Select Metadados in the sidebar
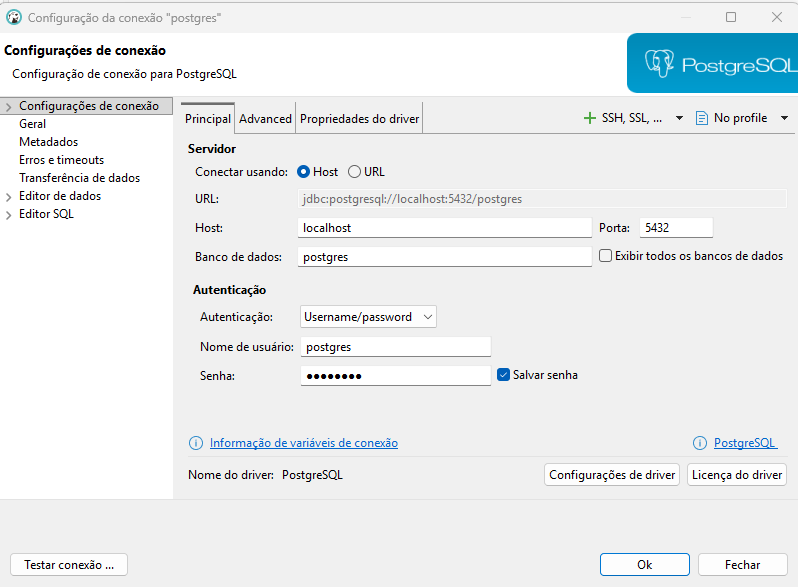This screenshot has width=798, height=587. 48,142
